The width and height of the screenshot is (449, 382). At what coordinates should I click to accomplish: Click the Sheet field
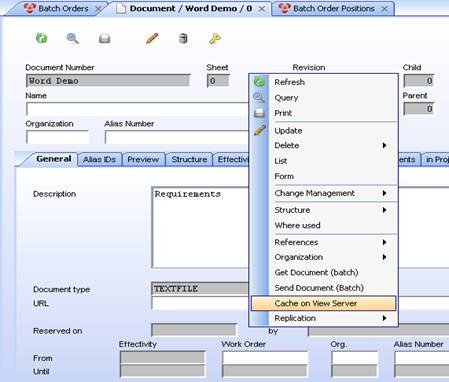coord(218,81)
